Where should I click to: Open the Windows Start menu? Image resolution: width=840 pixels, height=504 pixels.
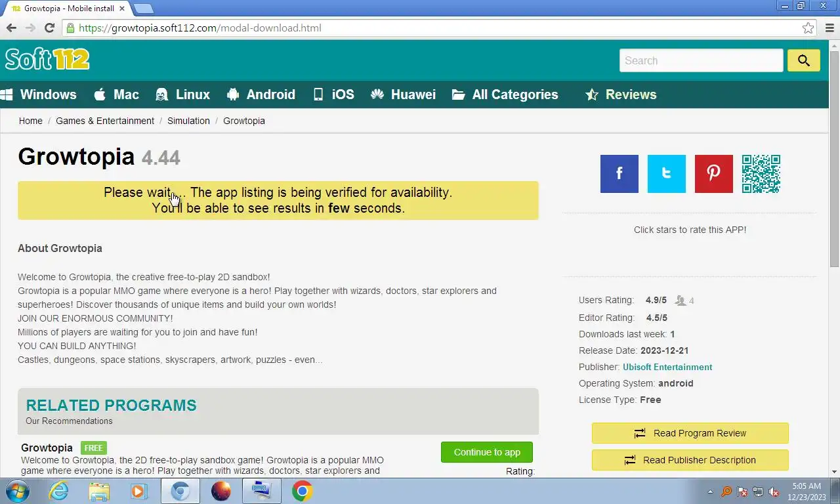coord(17,491)
